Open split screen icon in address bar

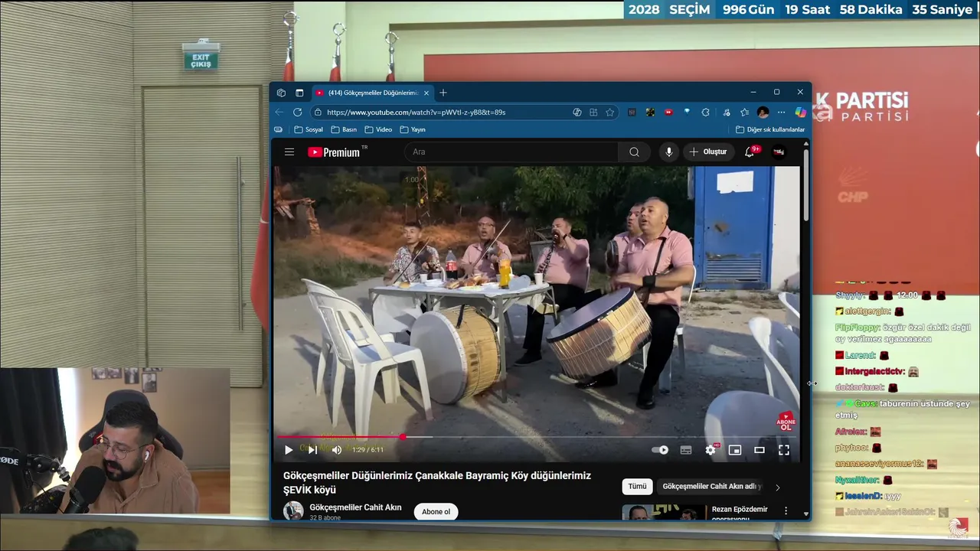(593, 112)
